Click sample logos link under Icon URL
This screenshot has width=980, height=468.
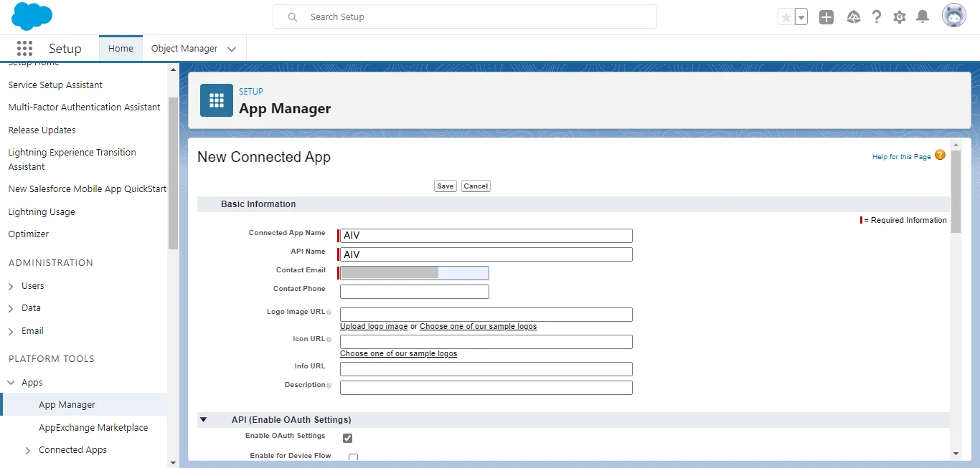pos(398,353)
